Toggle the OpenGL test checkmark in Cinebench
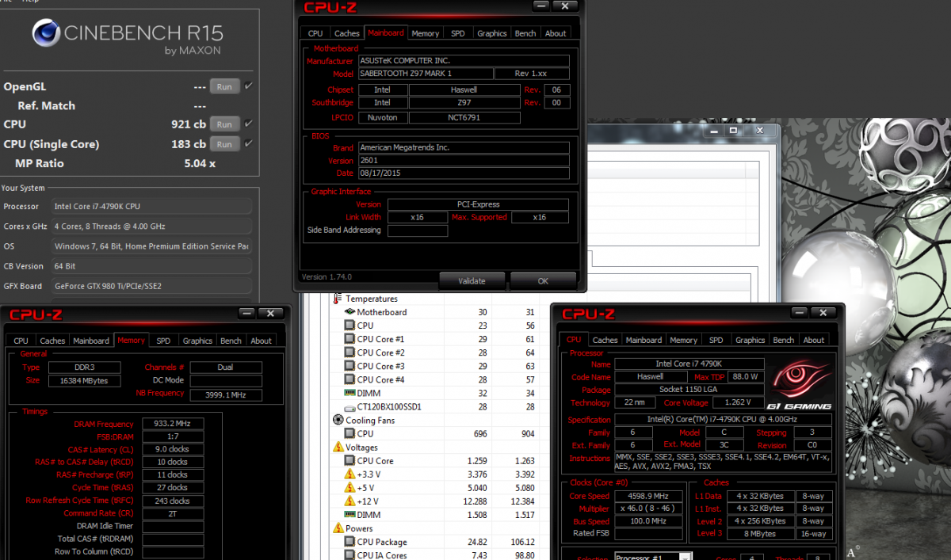The width and height of the screenshot is (951, 560). pyautogui.click(x=249, y=86)
